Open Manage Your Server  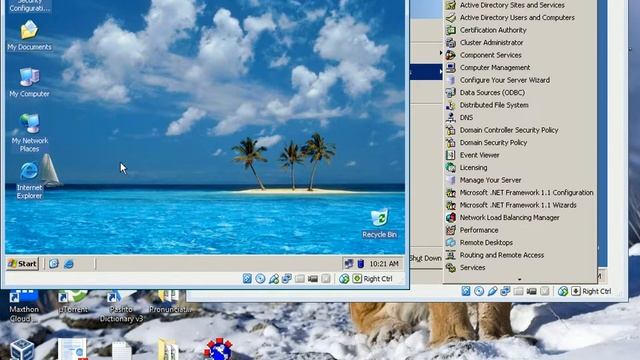coord(520,180)
